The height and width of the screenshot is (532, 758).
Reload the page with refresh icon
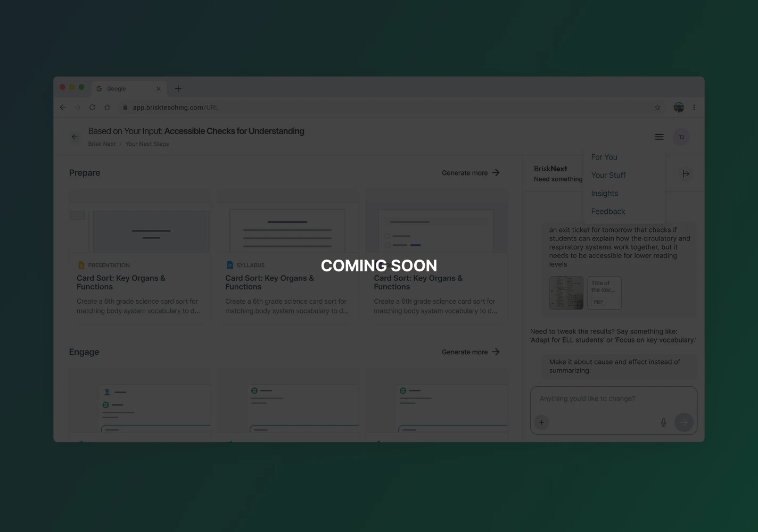(x=92, y=107)
